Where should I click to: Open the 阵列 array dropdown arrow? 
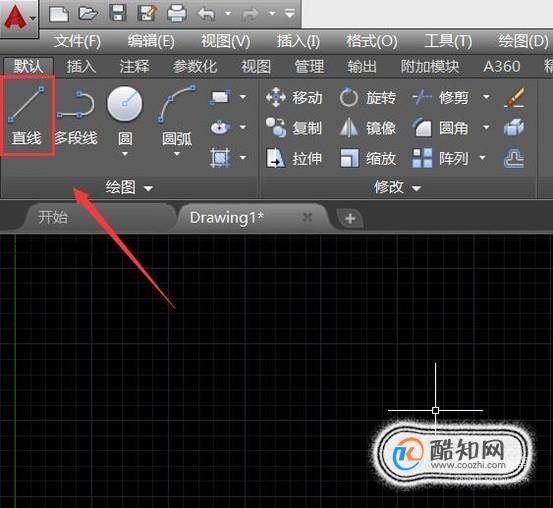coord(482,158)
